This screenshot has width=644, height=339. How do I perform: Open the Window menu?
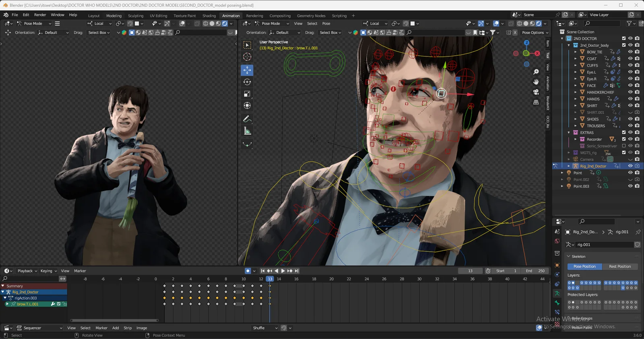pos(58,15)
